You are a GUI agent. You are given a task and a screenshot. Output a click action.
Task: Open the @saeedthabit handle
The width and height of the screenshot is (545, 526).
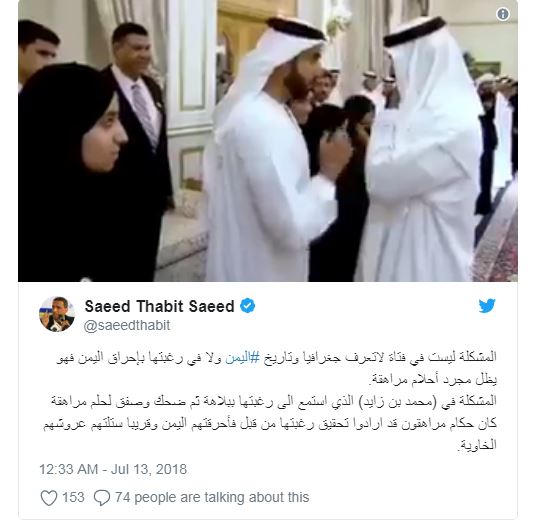(127, 326)
